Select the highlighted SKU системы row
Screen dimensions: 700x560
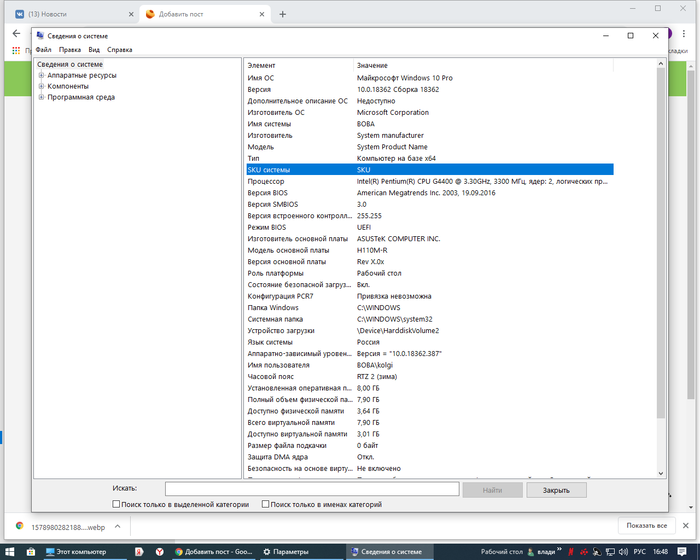click(x=430, y=170)
